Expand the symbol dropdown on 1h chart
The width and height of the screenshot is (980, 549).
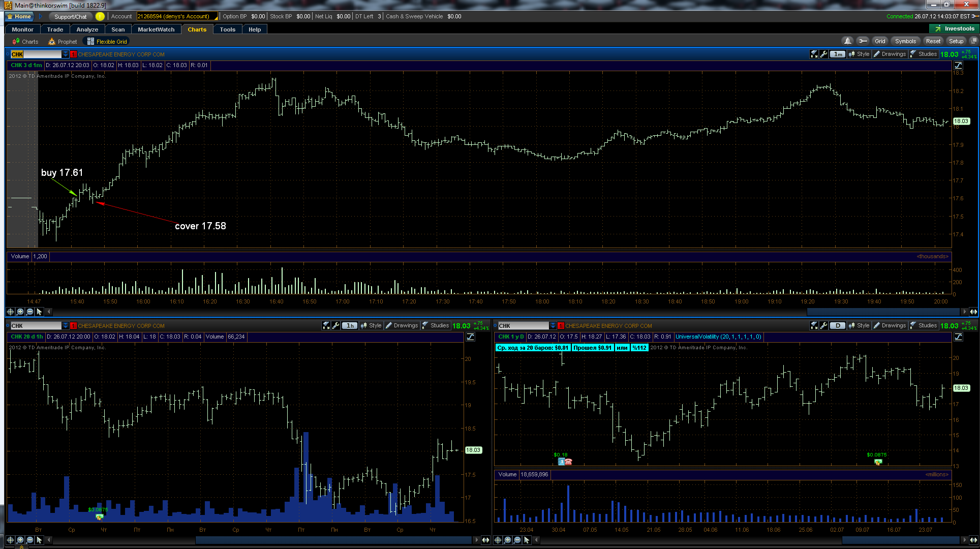[x=65, y=326]
